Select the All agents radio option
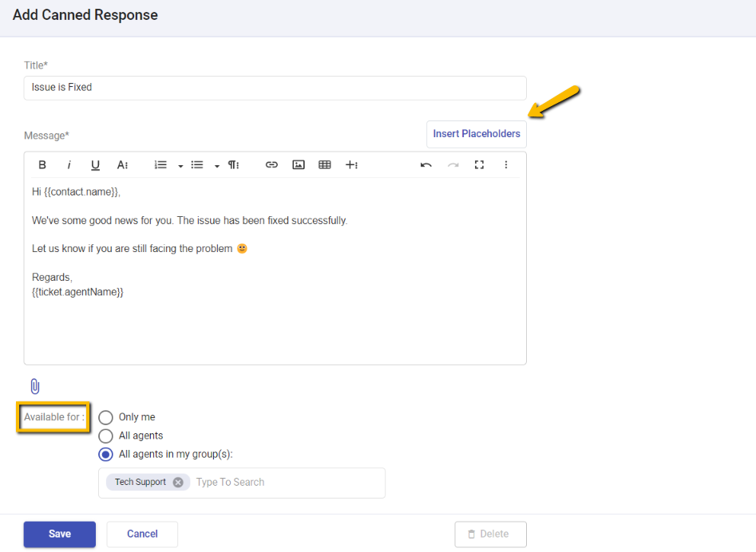Image resolution: width=756 pixels, height=552 pixels. [x=105, y=436]
